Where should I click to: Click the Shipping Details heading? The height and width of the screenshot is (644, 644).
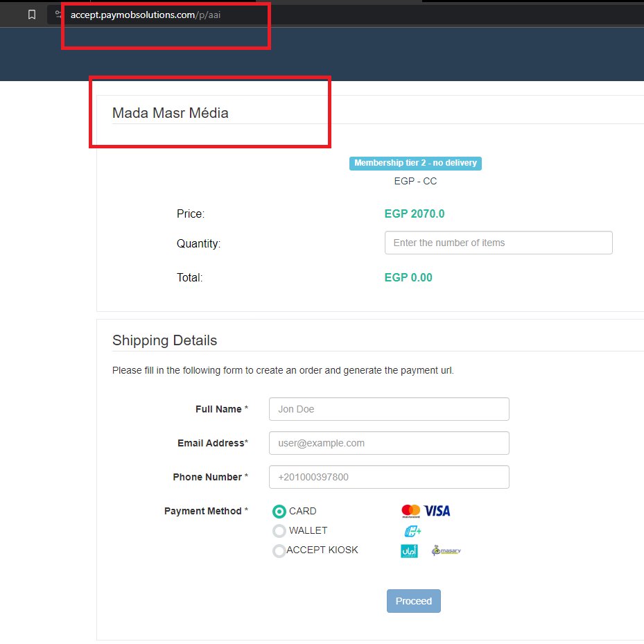click(x=164, y=340)
